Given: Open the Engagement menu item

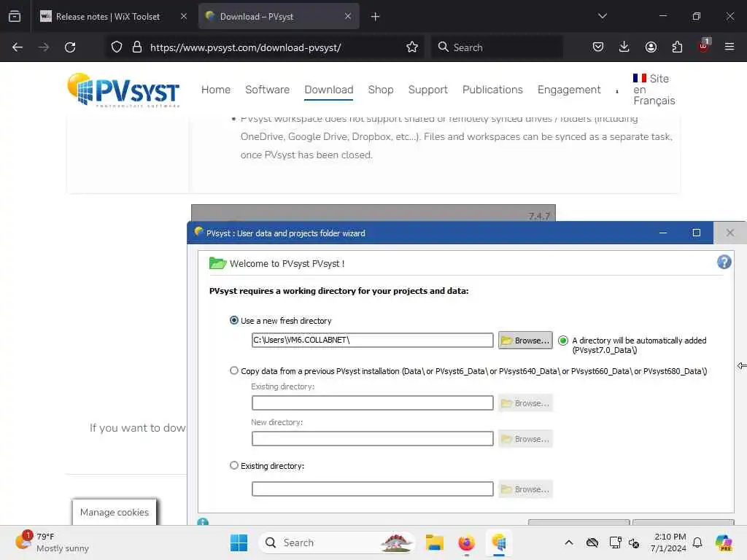Looking at the screenshot, I should pyautogui.click(x=569, y=90).
